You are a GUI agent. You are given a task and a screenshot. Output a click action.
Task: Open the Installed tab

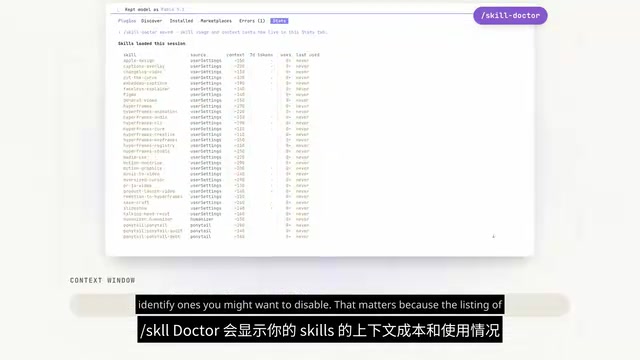point(181,21)
